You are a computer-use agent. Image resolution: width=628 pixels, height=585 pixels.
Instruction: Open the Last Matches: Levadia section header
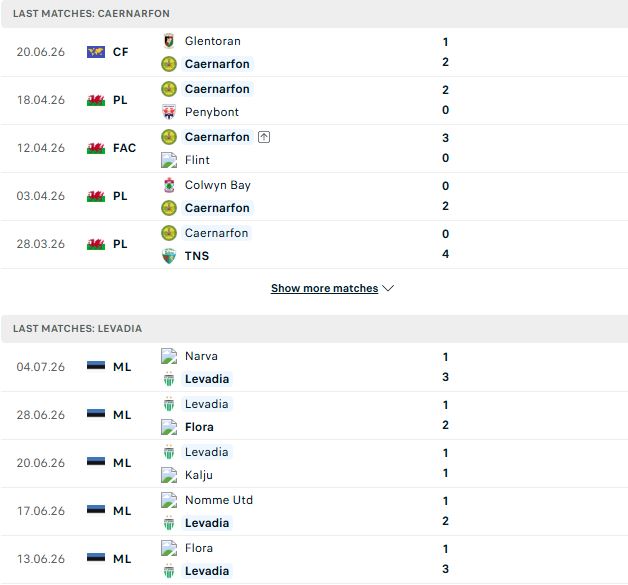coord(314,329)
